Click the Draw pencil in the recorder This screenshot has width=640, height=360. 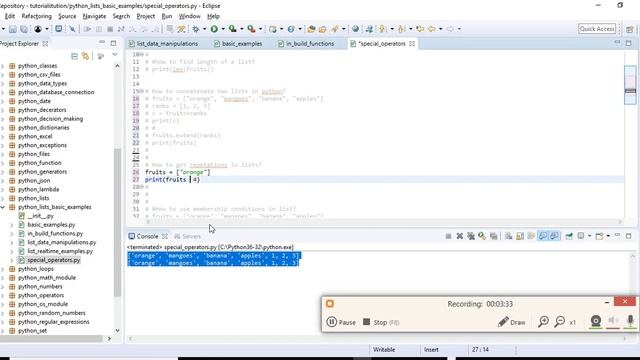pyautogui.click(x=511, y=322)
